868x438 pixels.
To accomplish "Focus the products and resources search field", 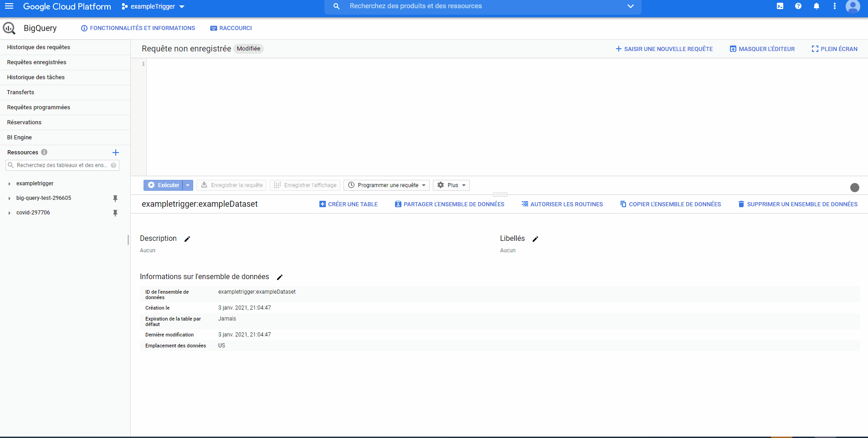I will (x=483, y=6).
